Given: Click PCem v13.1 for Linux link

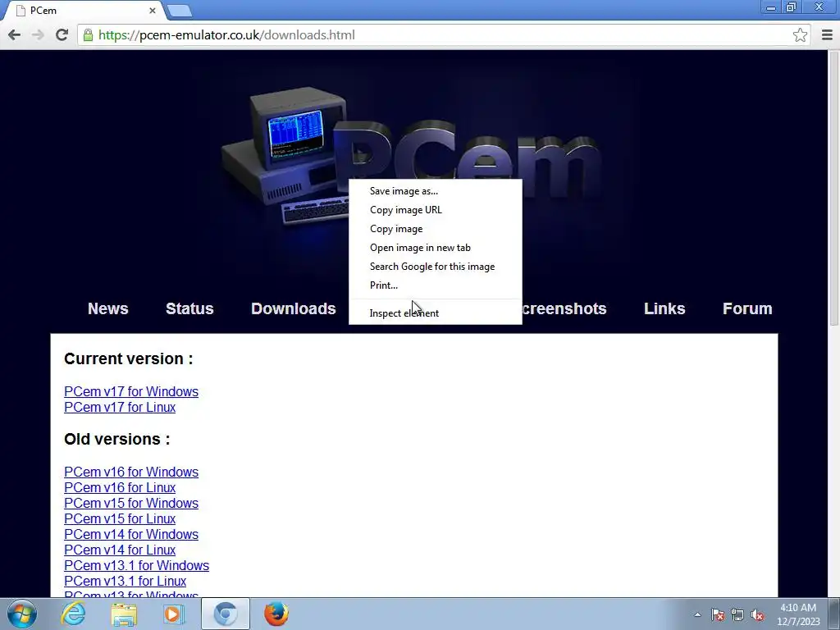Looking at the screenshot, I should pos(125,581).
